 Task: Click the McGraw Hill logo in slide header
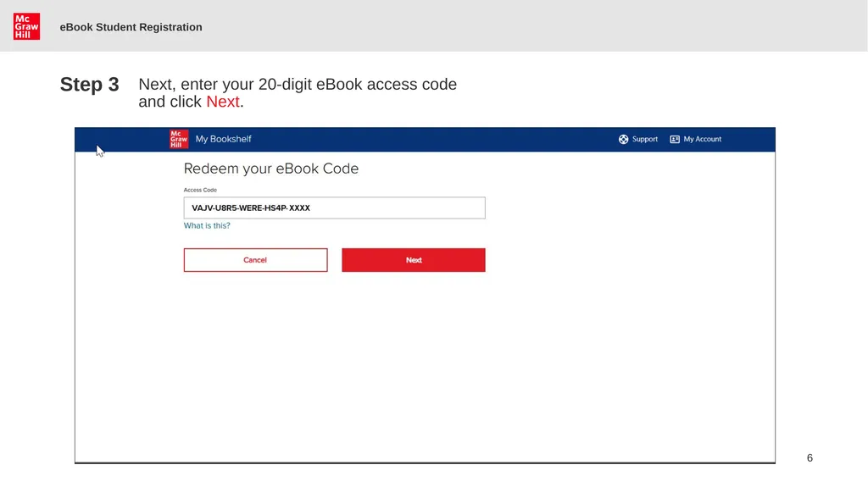point(26,26)
